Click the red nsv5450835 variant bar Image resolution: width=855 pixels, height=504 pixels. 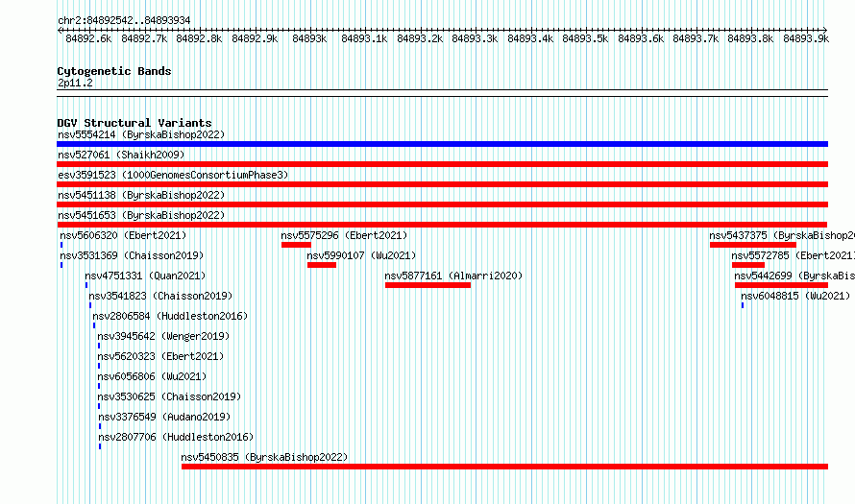505,467
